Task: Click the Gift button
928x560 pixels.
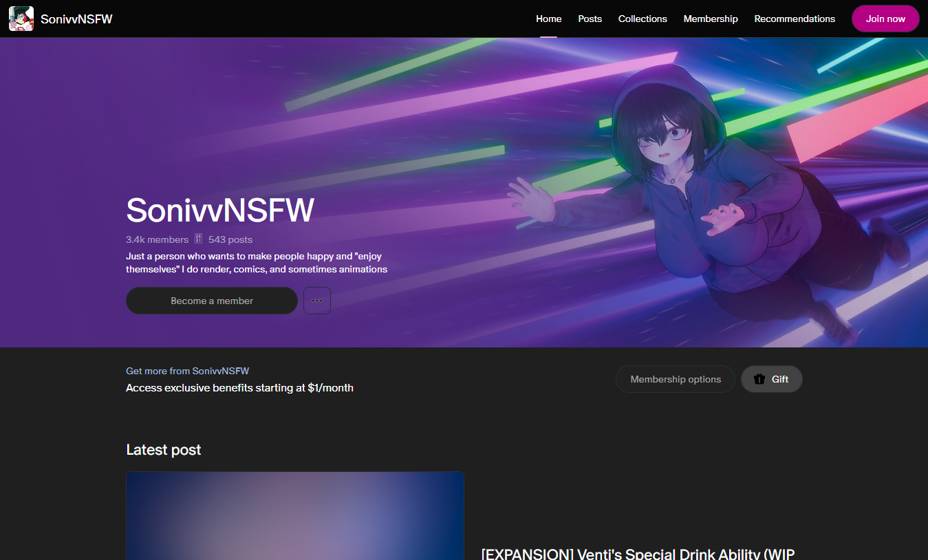Action: [772, 379]
